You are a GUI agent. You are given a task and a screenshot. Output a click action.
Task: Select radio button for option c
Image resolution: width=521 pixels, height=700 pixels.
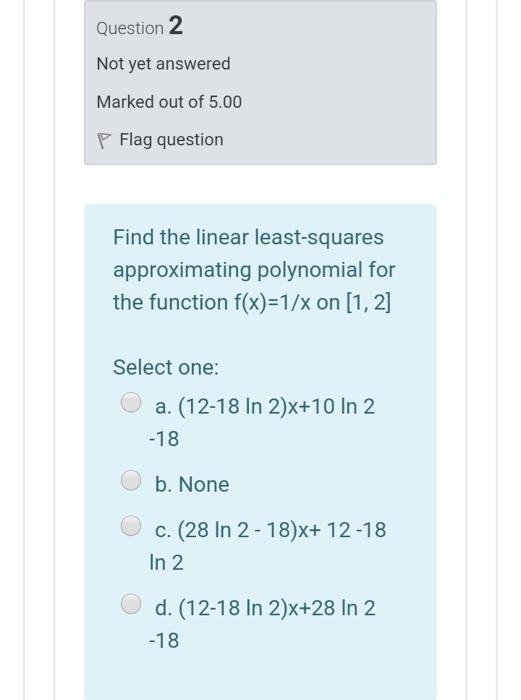pos(131,525)
